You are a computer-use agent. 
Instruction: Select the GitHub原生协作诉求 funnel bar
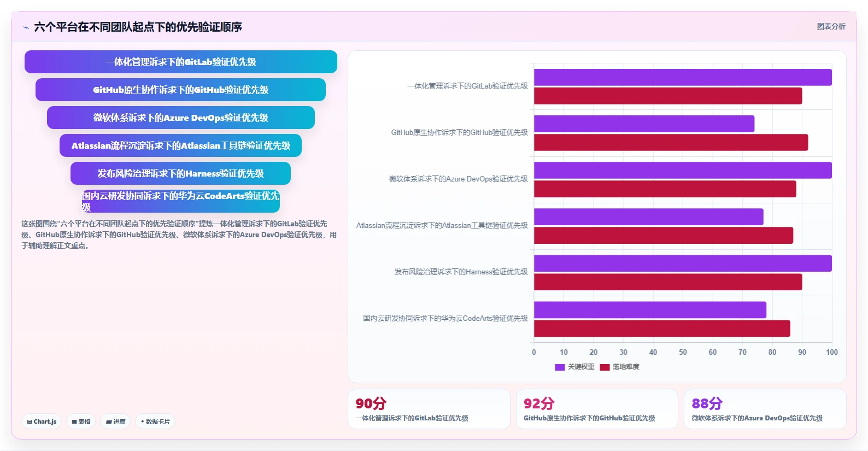coord(180,90)
